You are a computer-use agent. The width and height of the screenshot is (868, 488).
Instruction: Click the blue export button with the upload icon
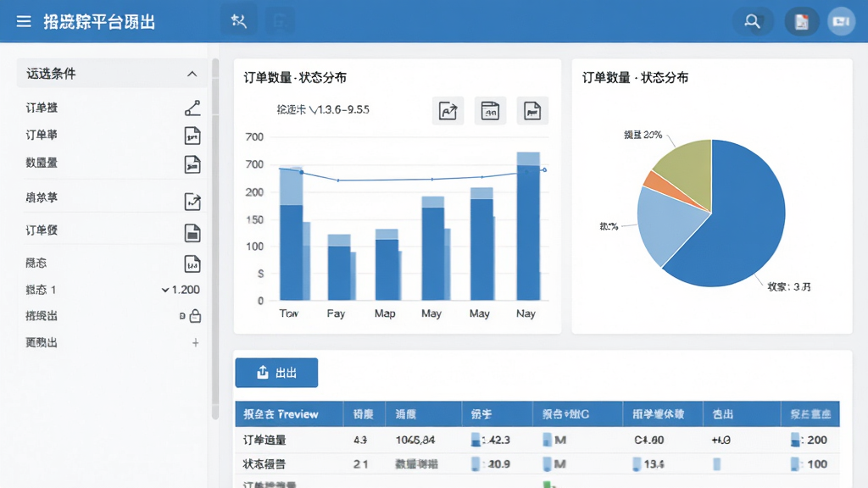point(277,373)
